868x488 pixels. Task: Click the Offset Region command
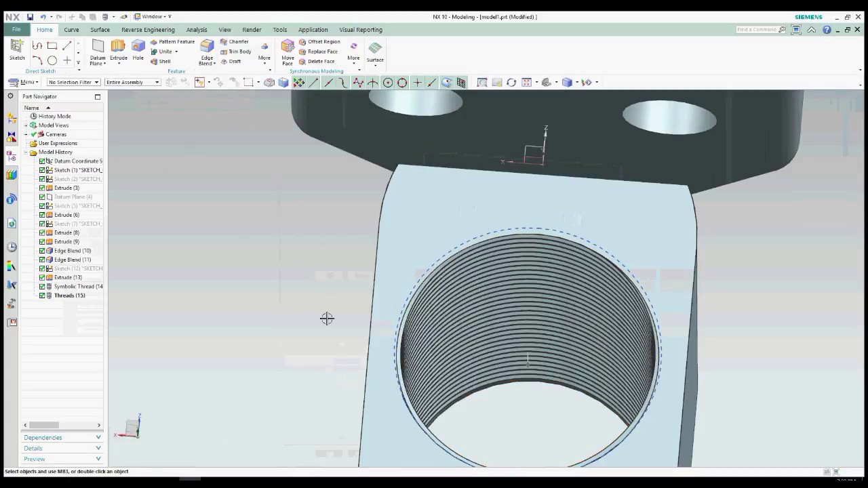(319, 41)
